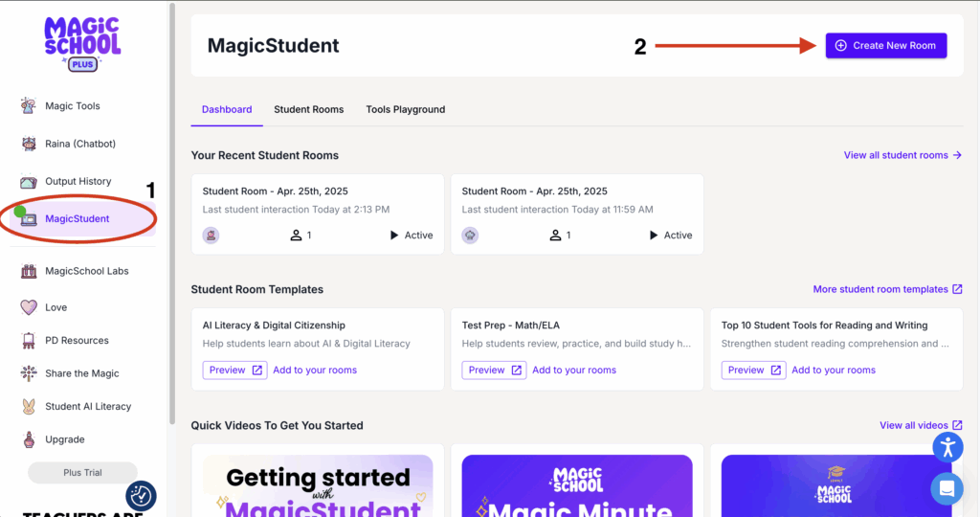Add AI Literacy & Digital Citizenship to your rooms
Viewport: 980px width, 517px height.
click(315, 371)
